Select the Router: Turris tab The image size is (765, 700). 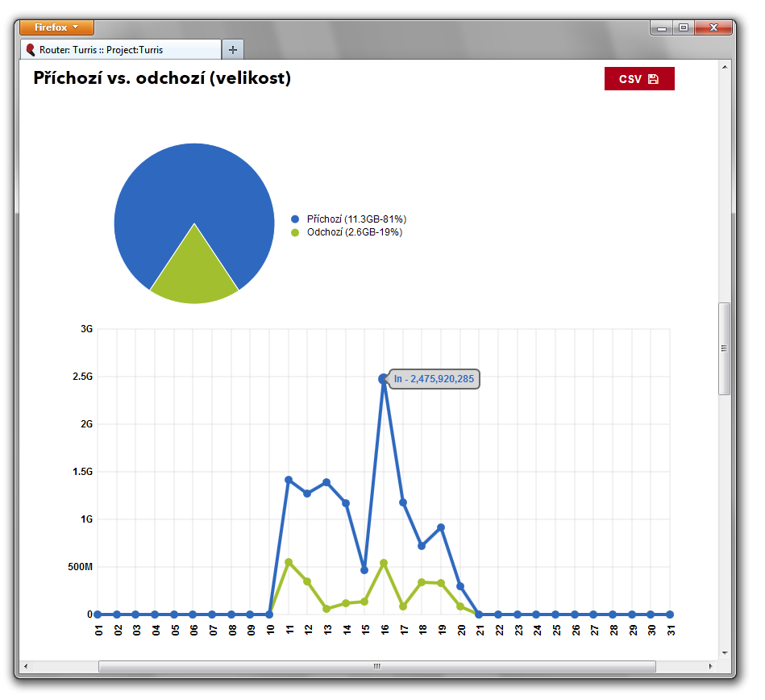(x=121, y=50)
